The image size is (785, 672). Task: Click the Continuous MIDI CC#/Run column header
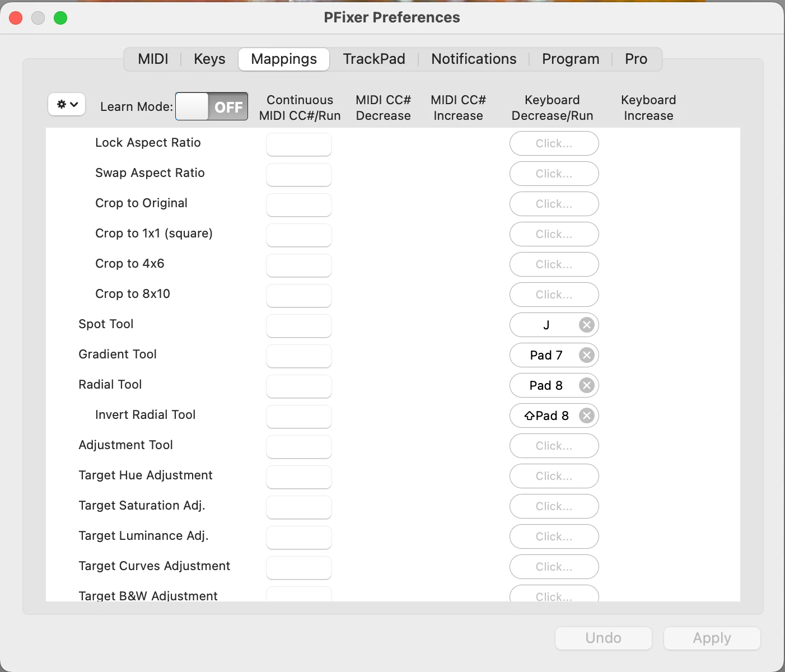pyautogui.click(x=300, y=108)
